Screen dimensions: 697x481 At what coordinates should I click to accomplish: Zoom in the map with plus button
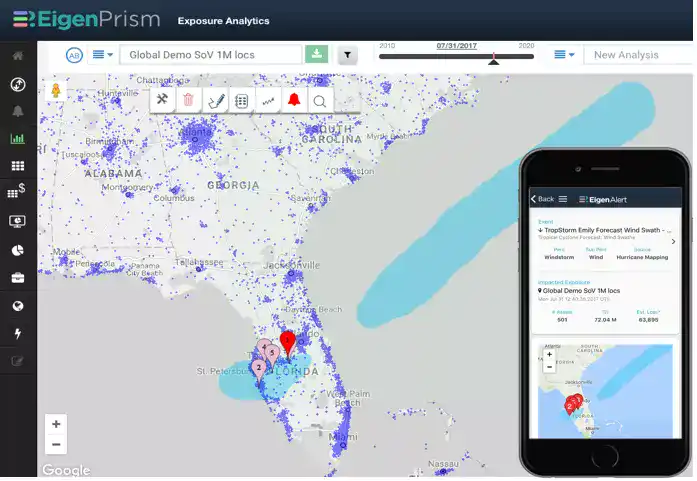coord(56,424)
